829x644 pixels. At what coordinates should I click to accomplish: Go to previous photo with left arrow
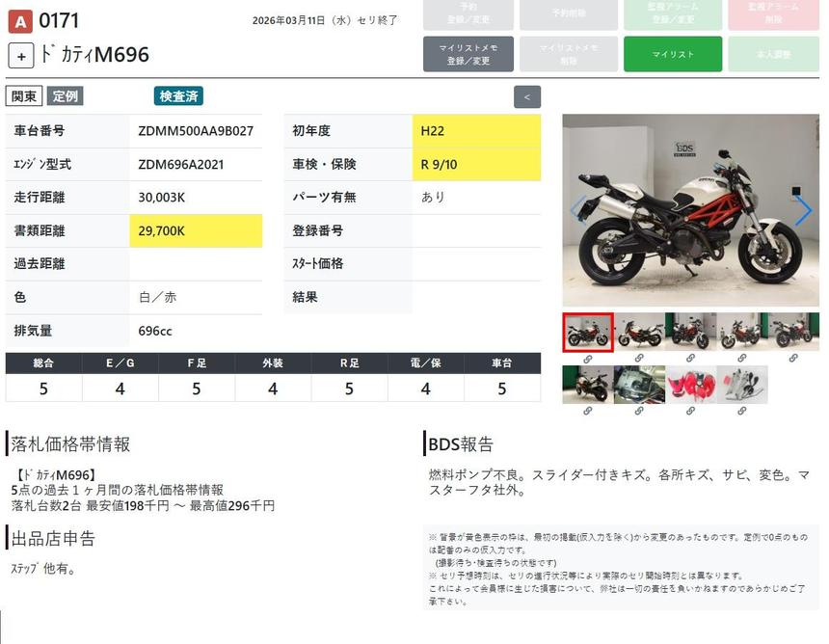pos(578,210)
